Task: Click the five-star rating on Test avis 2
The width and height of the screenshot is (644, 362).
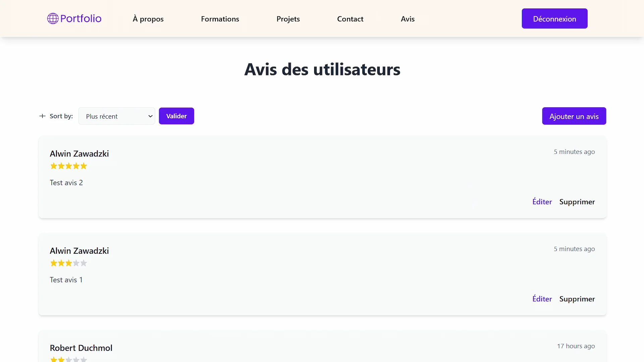Action: click(68, 166)
